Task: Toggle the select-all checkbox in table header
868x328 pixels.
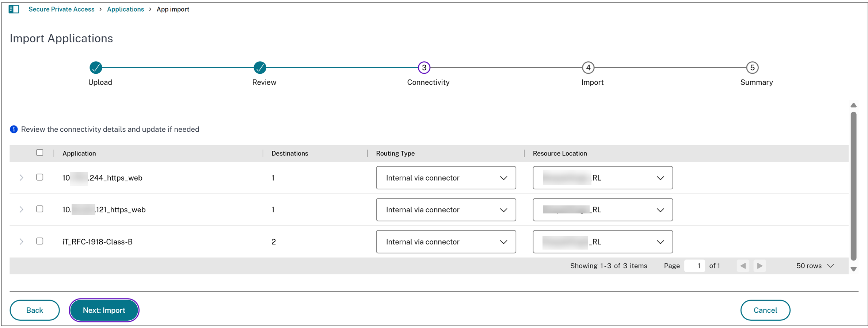Action: click(x=40, y=153)
